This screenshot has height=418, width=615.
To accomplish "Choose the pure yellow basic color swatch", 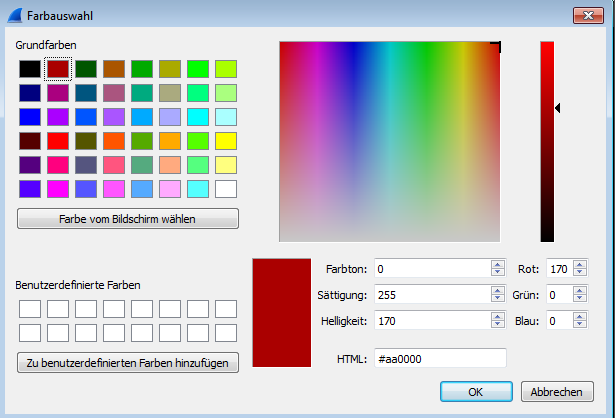I will (226, 140).
